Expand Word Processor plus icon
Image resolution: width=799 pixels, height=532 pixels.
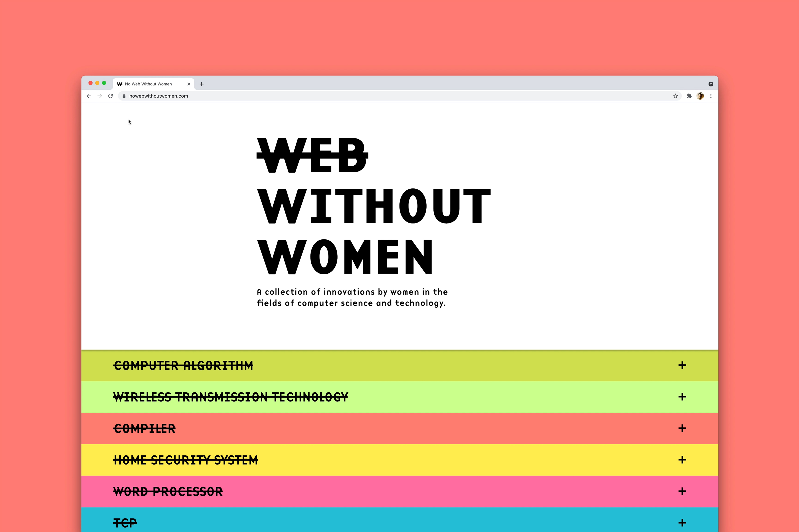[x=682, y=491]
